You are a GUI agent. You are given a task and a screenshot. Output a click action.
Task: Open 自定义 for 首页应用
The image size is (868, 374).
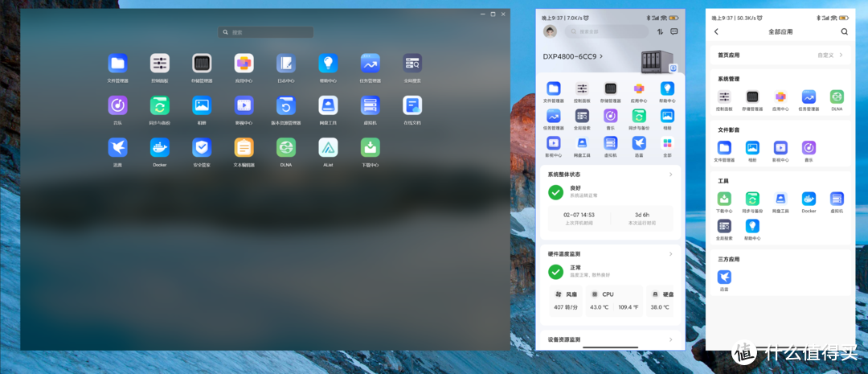click(830, 55)
